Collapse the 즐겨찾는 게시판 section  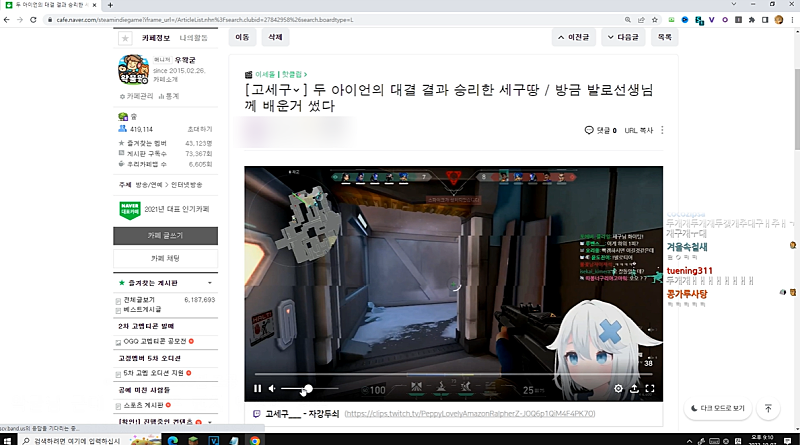210,283
